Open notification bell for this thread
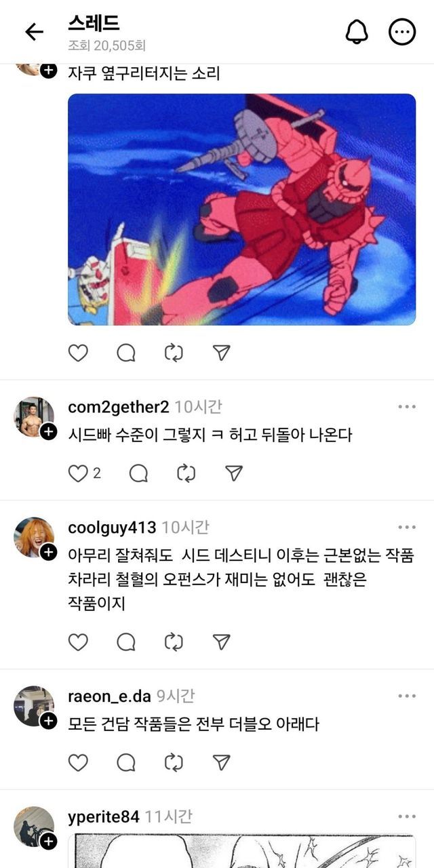434x868 pixels. pyautogui.click(x=357, y=32)
